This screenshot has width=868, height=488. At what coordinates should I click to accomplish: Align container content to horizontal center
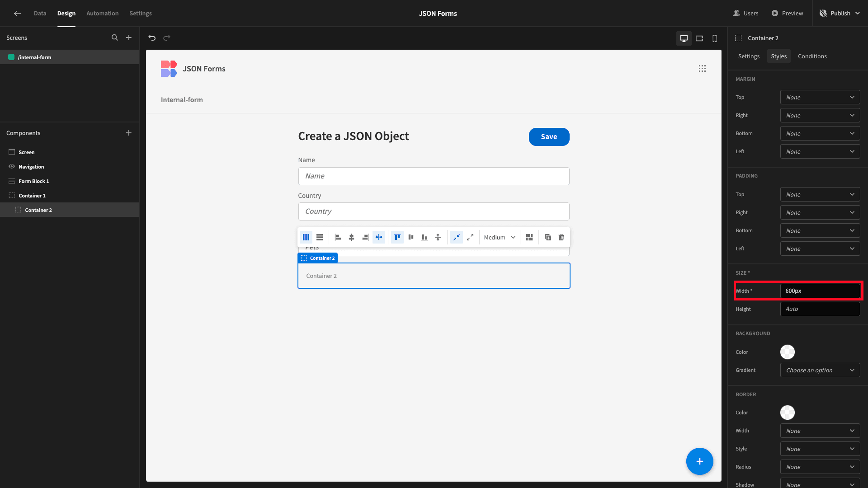pos(351,237)
